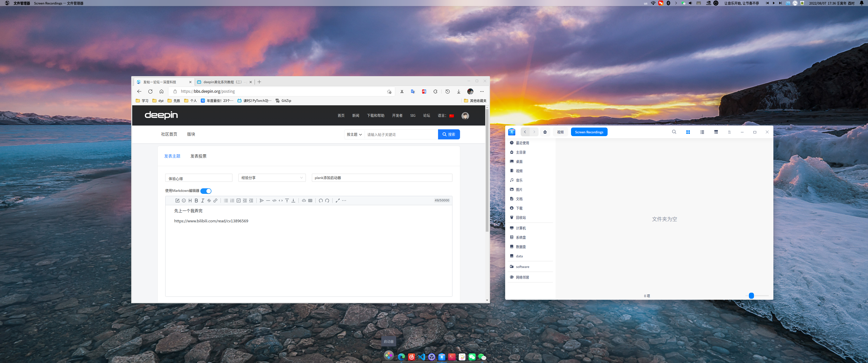Screen dimensions: 868x363
Task: Apply strikethrough formatting in editor
Action: 209,201
